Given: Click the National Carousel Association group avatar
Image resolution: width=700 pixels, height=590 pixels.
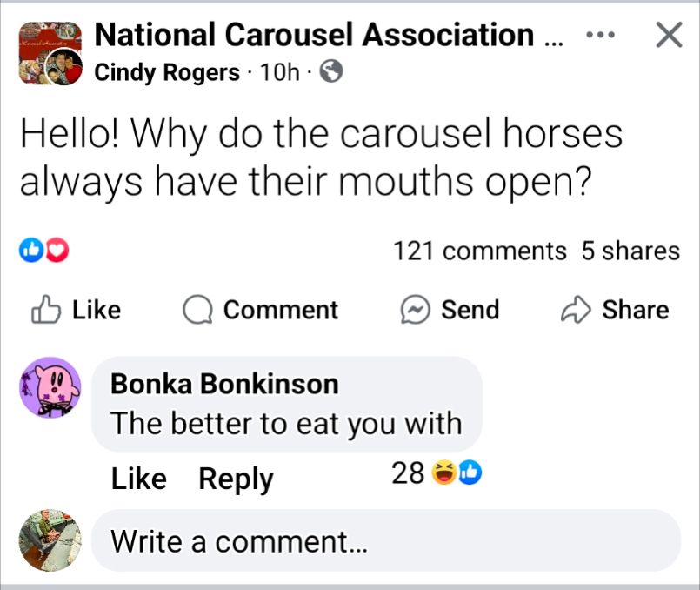Looking at the screenshot, I should coord(49,54).
